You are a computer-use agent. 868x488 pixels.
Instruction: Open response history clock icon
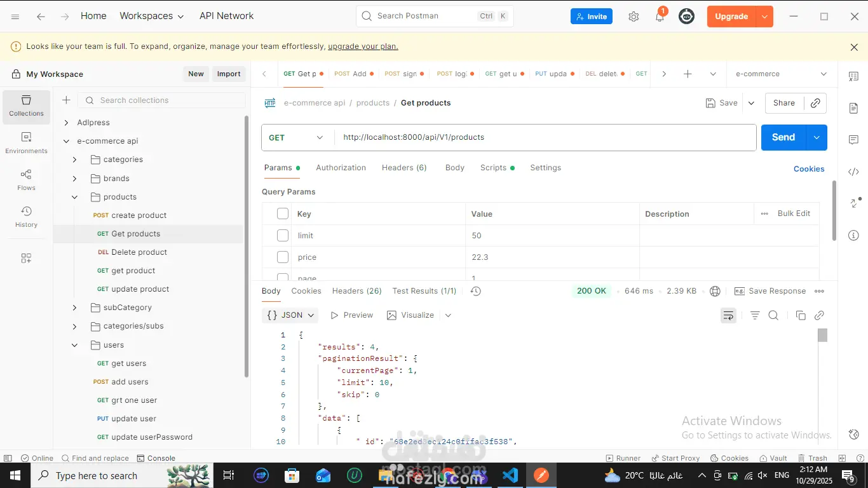[x=476, y=291]
